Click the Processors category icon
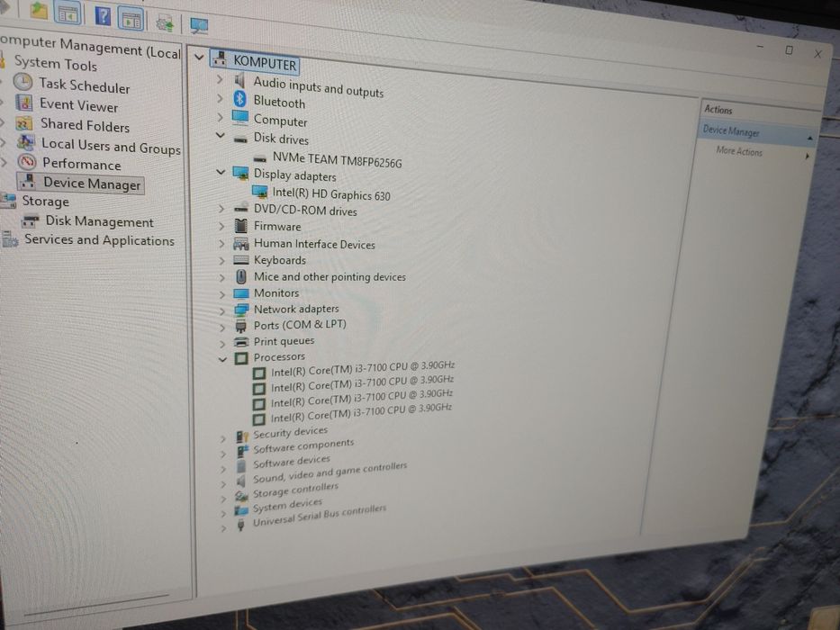The height and width of the screenshot is (630, 840). tap(241, 358)
